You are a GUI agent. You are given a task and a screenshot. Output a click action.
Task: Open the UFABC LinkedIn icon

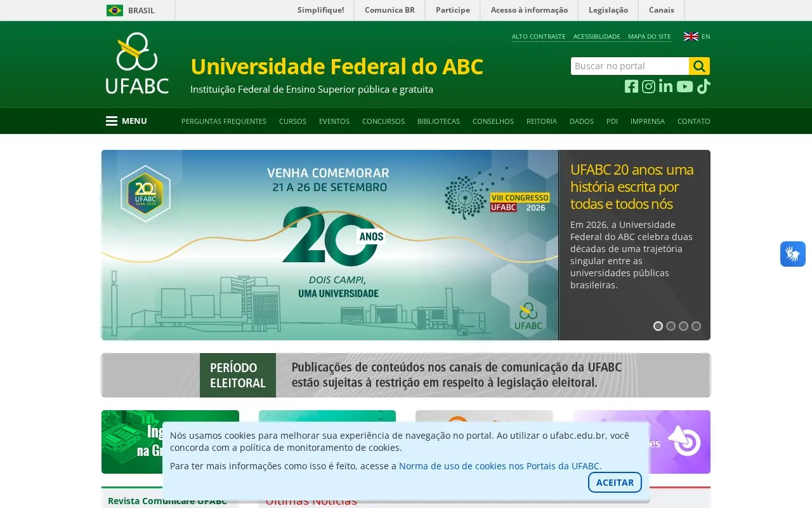click(665, 86)
